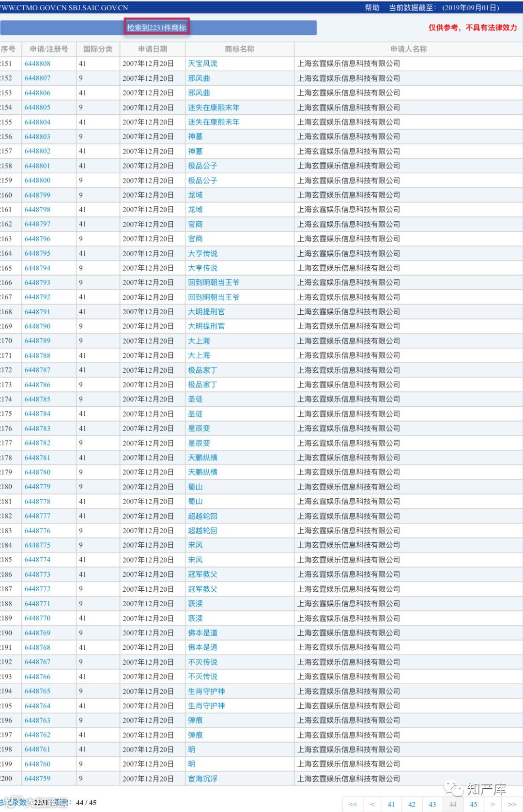This screenshot has height=812, width=523.
Task: Open registration number 6448768
Action: (37, 647)
